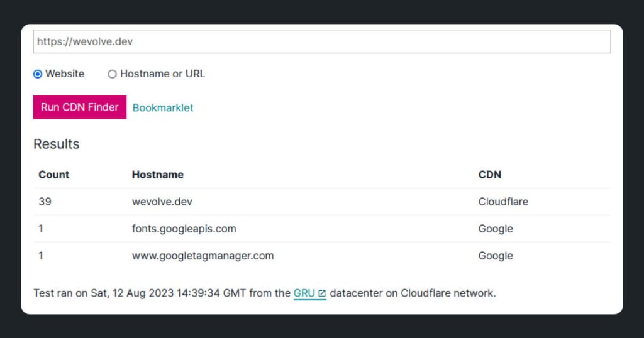The image size is (644, 338).
Task: Click the Results heading
Action: point(57,144)
